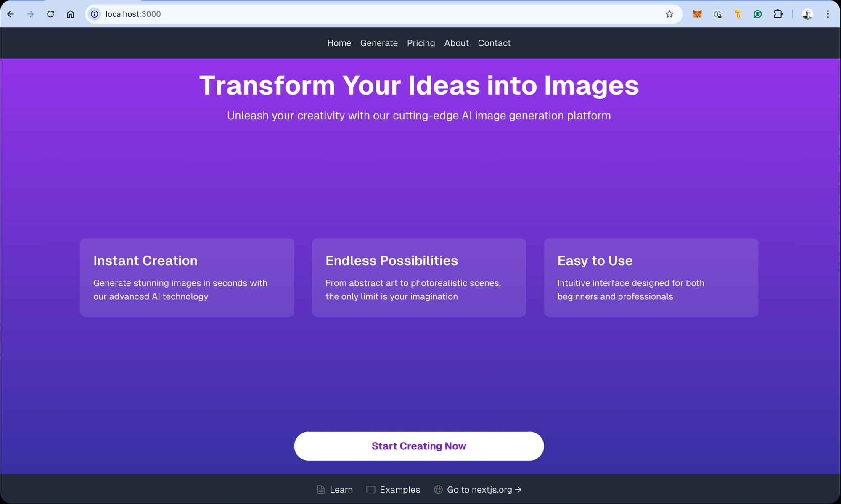The height and width of the screenshot is (504, 841).
Task: Open the 1Password extension icon
Action: coord(717,14)
